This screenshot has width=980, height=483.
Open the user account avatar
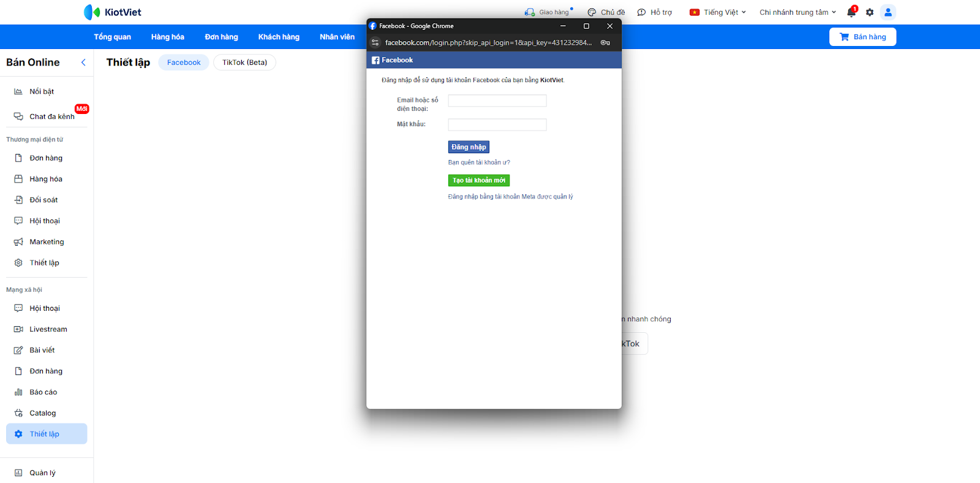click(x=888, y=12)
